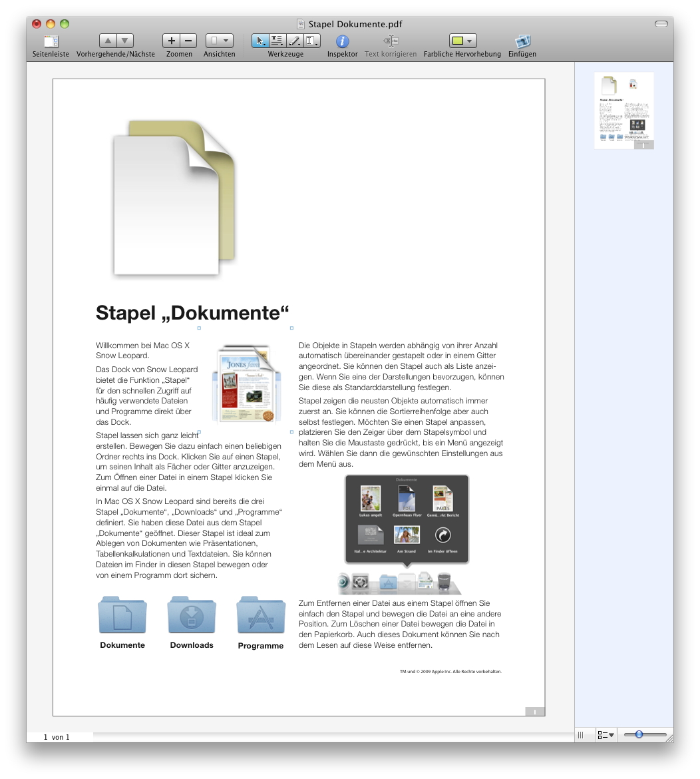Go to previous page with up arrow

[x=108, y=41]
